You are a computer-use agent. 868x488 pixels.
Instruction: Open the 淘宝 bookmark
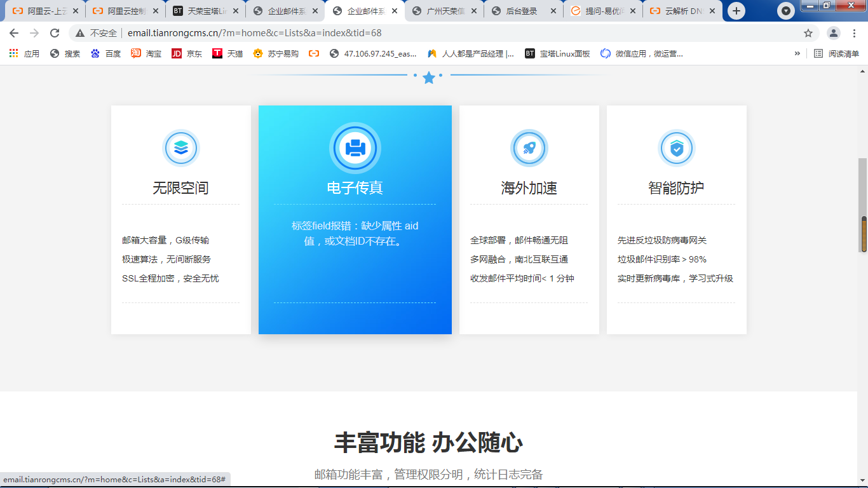[x=146, y=54]
